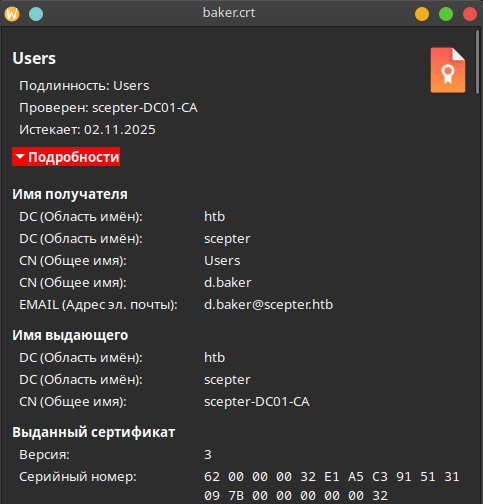Select the d.baker common name value
Viewport: 483px width, 504px height.
click(228, 283)
